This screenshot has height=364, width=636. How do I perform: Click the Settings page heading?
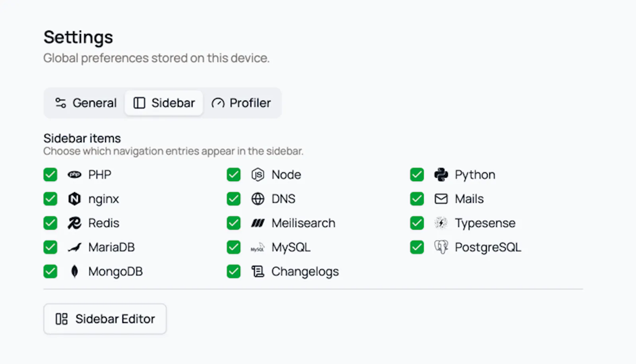point(78,37)
